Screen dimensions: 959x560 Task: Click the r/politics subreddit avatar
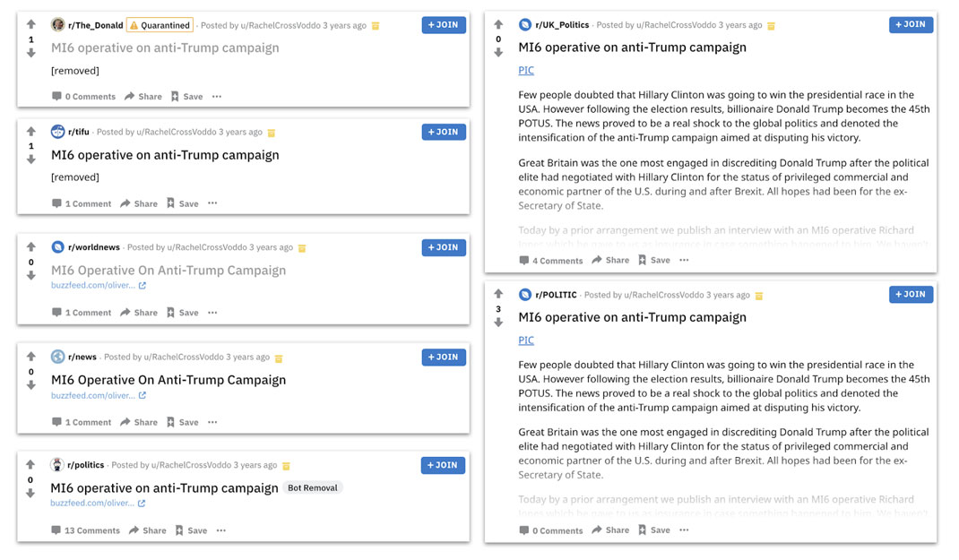coord(57,465)
